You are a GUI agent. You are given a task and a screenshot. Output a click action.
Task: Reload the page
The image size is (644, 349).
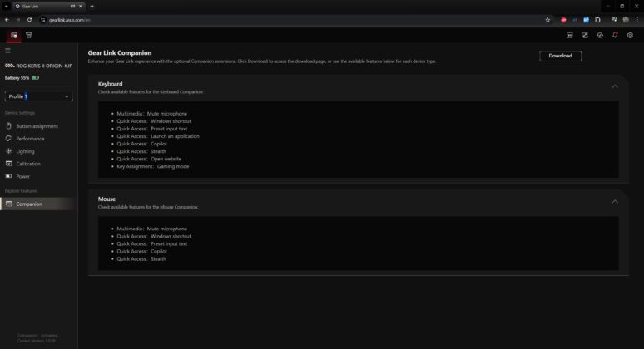(x=30, y=20)
